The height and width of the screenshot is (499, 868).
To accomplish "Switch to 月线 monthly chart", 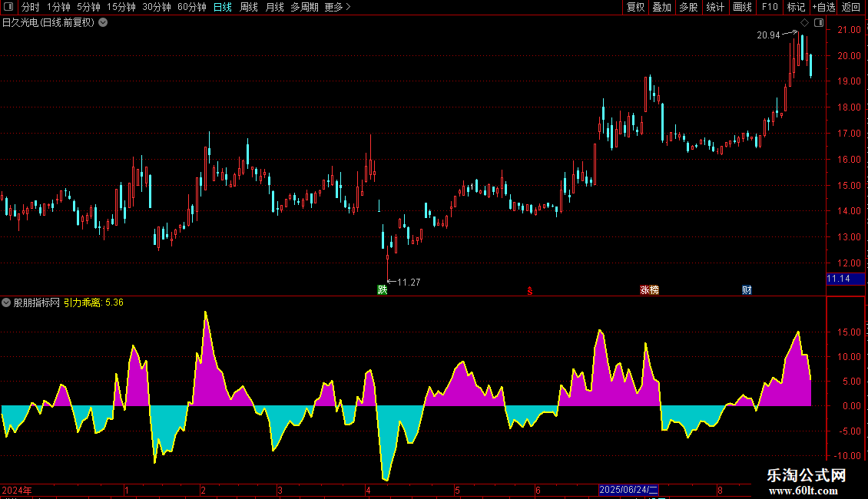I will (274, 7).
